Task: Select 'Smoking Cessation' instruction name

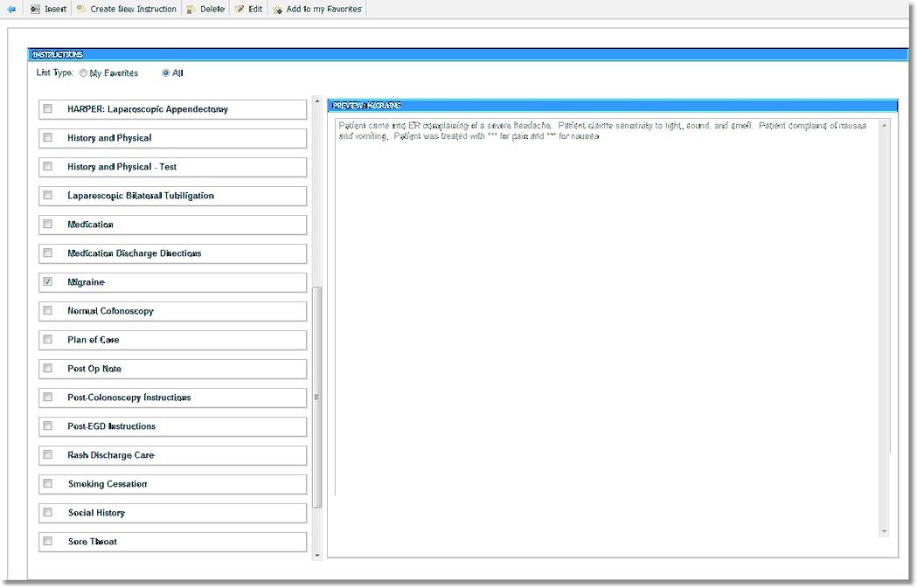Action: coord(108,484)
